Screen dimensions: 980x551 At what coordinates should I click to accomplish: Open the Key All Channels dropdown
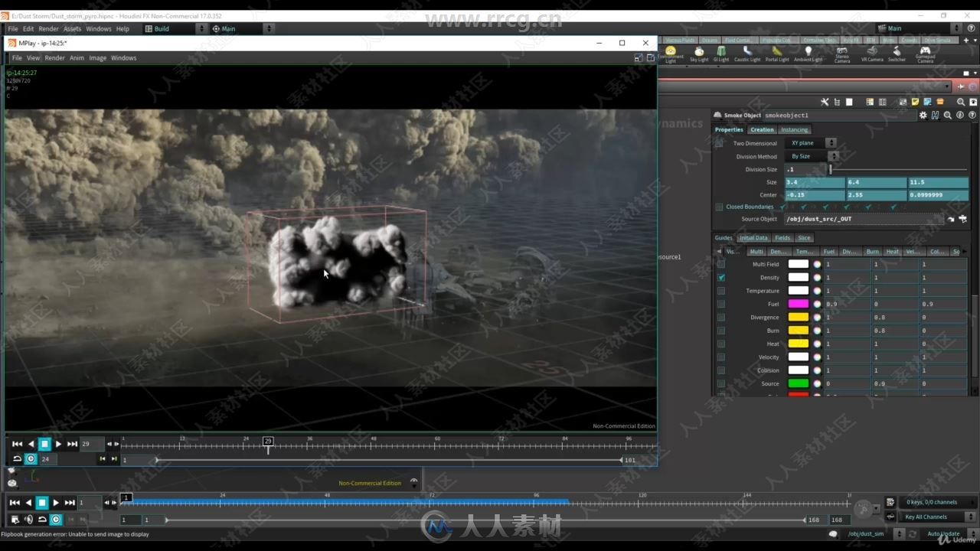point(938,517)
